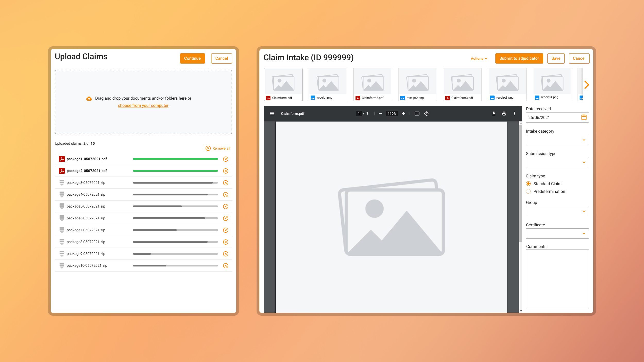Click the rotate counterclockwise icon
The image size is (644, 362).
[x=426, y=114]
